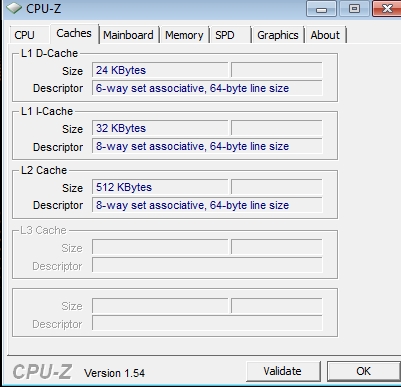401x387 pixels.
Task: Click empty secondary L1 D-Cache size field
Action: [277, 70]
